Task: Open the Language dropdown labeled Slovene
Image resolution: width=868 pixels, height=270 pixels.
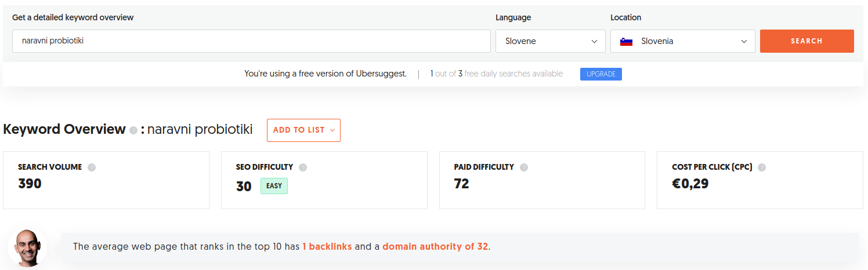Action: pyautogui.click(x=542, y=41)
